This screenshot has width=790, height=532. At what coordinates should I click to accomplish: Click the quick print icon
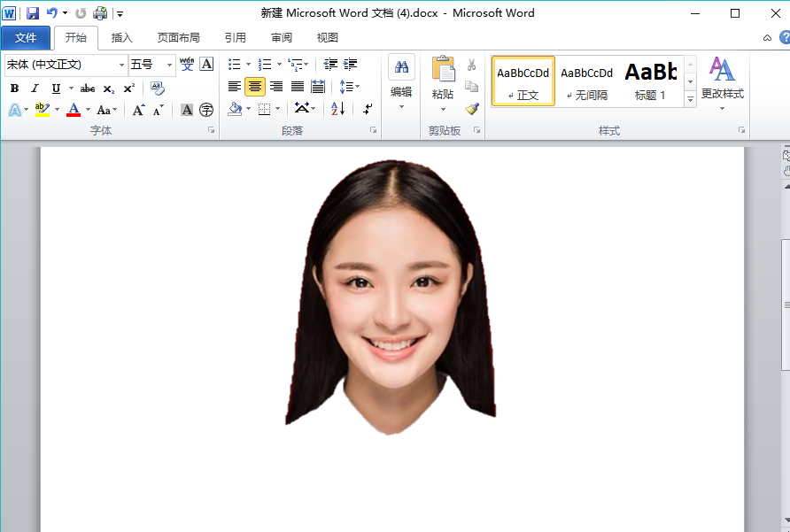[100, 13]
